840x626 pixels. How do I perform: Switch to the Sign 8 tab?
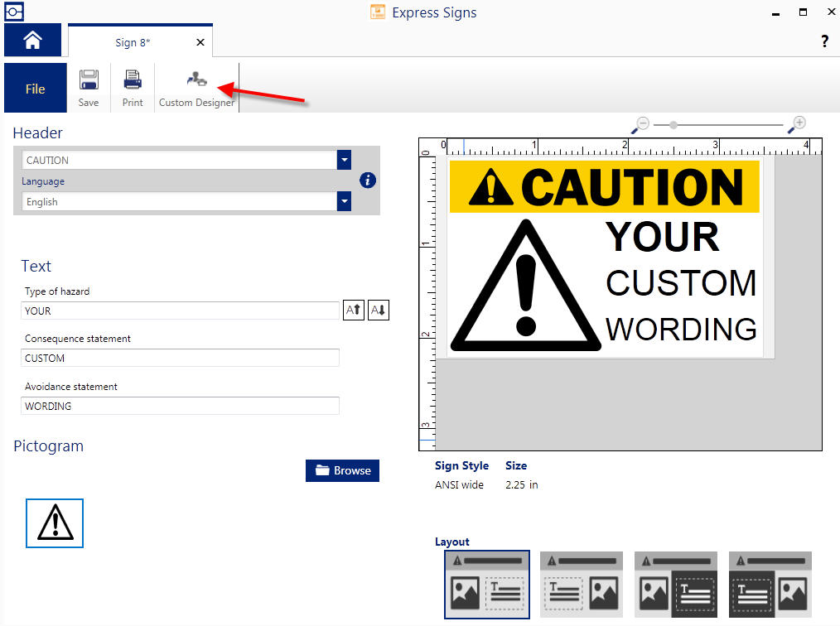click(133, 42)
